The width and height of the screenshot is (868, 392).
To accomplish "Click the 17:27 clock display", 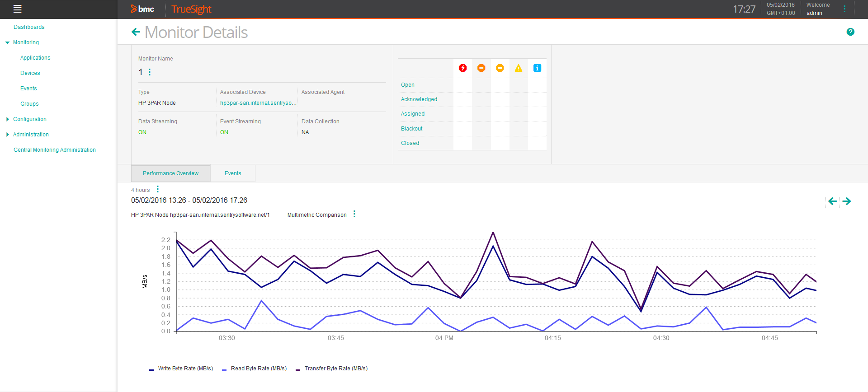I will pyautogui.click(x=744, y=9).
